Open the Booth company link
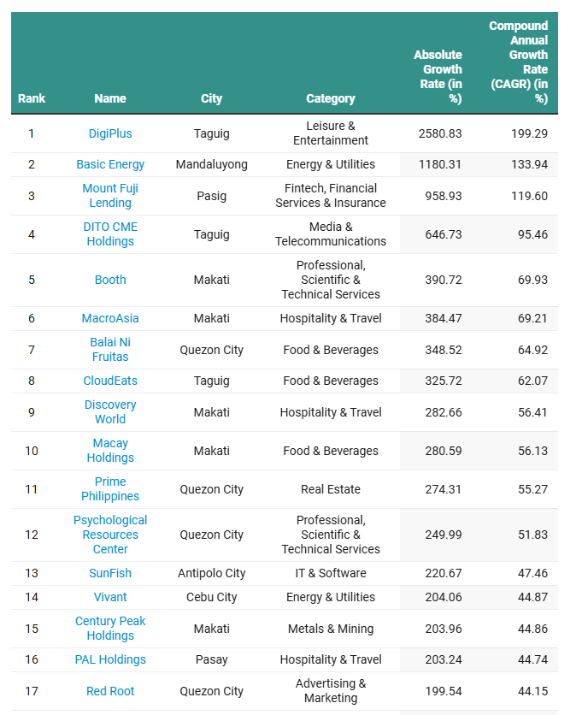The height and width of the screenshot is (715, 588). (110, 280)
